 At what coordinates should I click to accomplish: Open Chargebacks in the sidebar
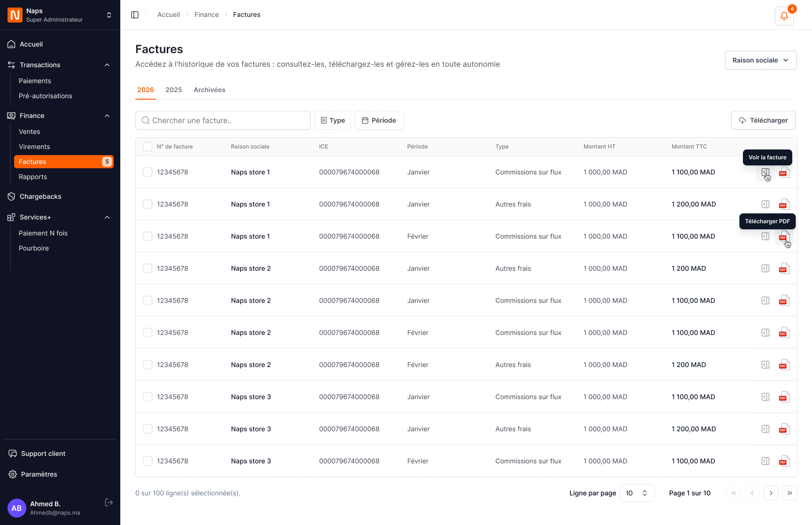click(x=40, y=196)
